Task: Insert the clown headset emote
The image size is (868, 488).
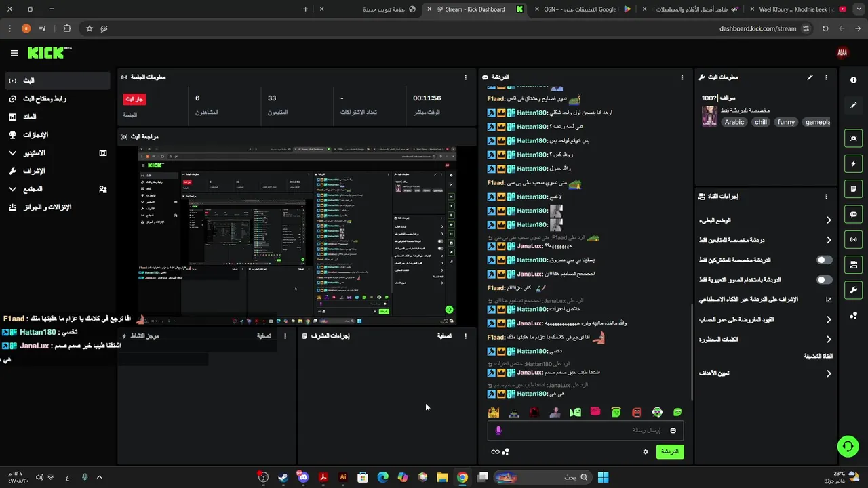Action: coord(657,412)
